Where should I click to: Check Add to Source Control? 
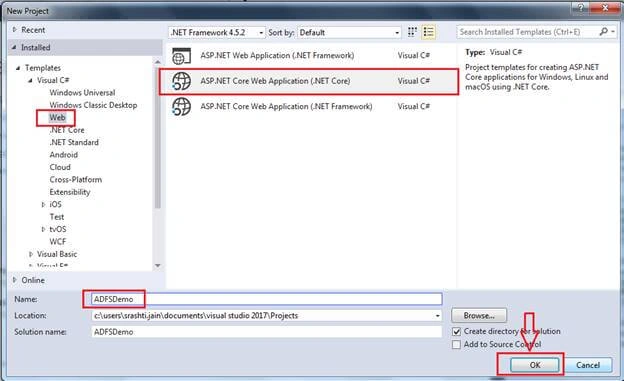[x=456, y=344]
